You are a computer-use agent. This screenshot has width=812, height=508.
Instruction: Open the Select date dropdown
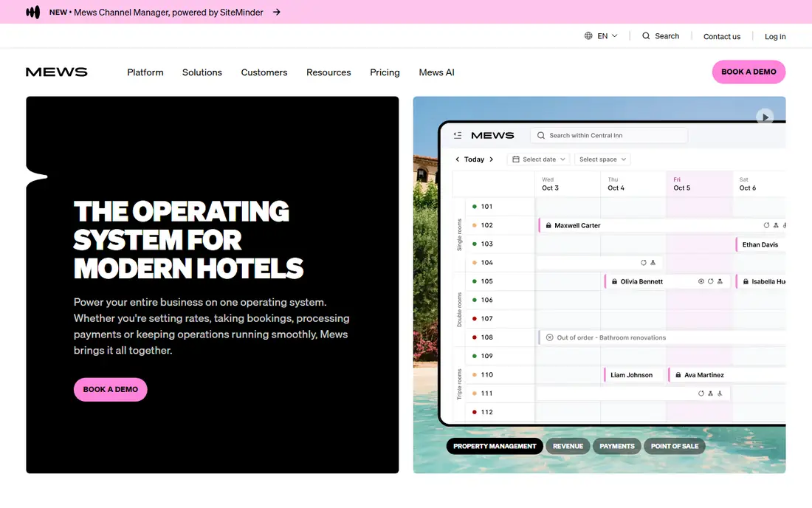pos(539,159)
